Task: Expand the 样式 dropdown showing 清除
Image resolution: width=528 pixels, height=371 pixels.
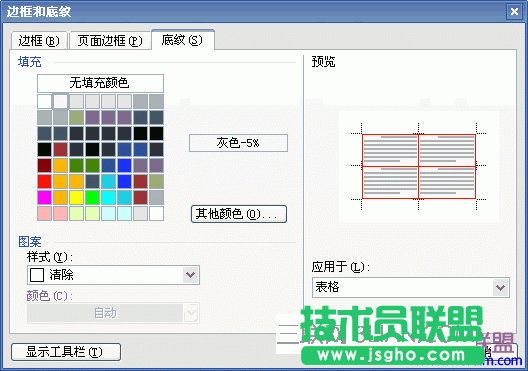Action: [x=191, y=275]
